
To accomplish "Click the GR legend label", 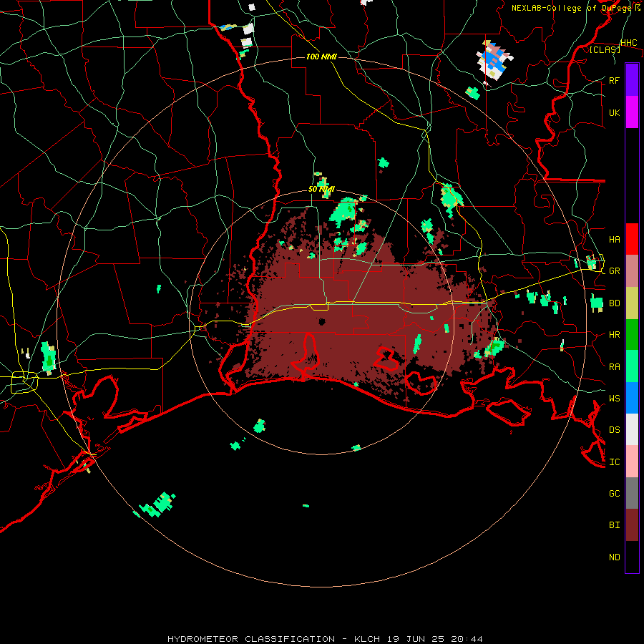I will point(615,271).
